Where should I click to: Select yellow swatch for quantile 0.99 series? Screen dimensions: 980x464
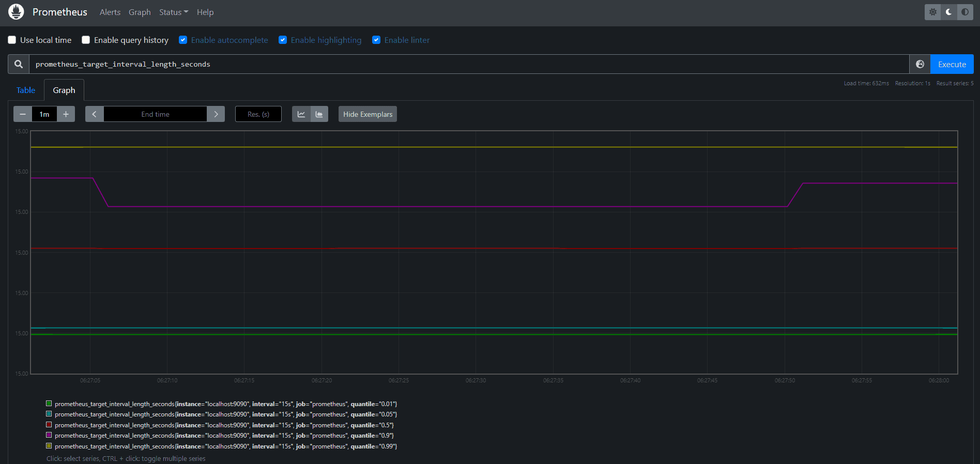click(49, 446)
